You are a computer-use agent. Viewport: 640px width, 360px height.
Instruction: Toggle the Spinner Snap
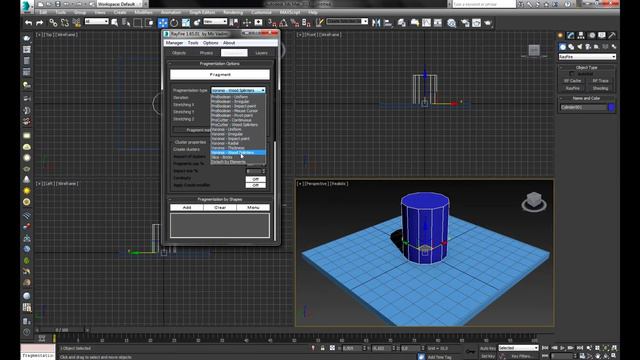click(x=307, y=23)
